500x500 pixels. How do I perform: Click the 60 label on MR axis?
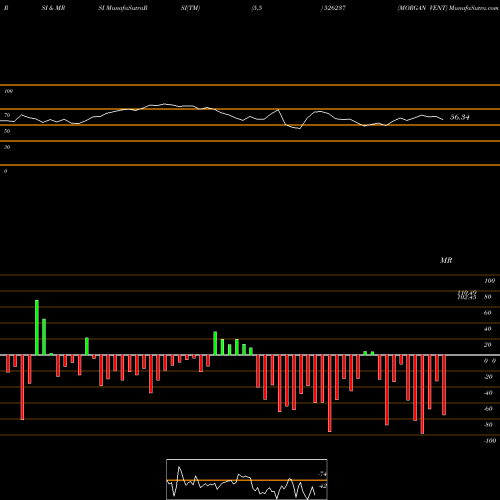coord(487,313)
